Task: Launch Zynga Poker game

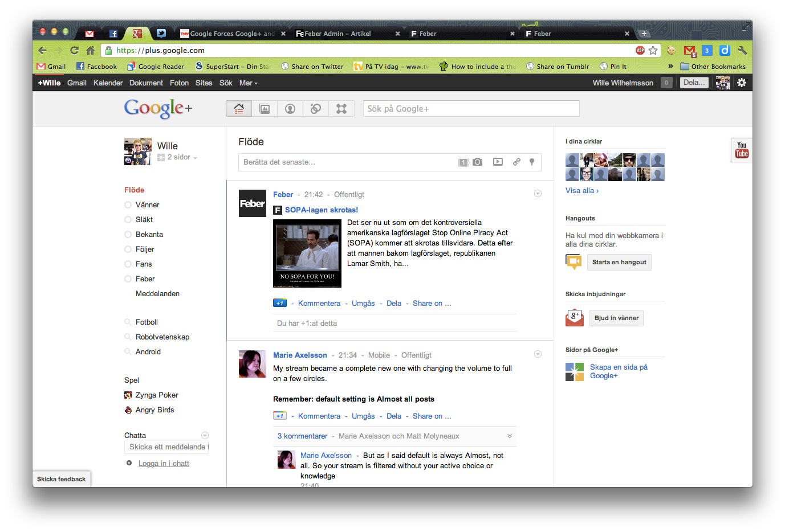Action: coord(157,395)
